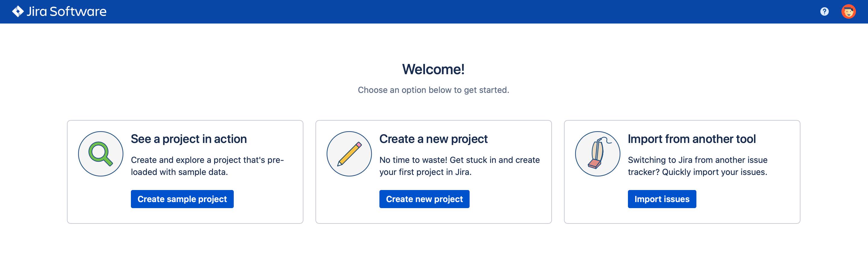Click the "Welcome!" page title

433,69
